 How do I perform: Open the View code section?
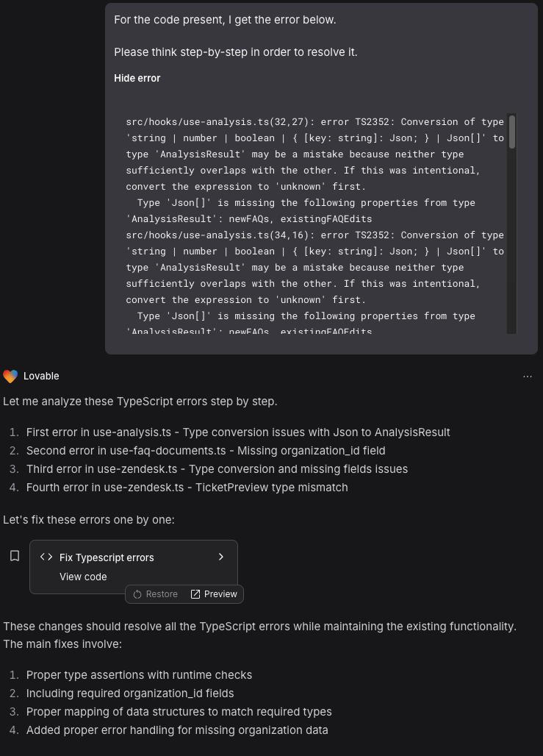83,577
